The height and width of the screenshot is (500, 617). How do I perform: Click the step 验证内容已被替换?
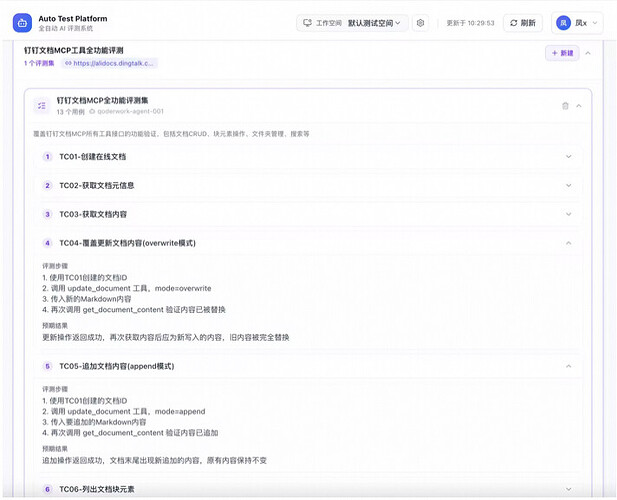[196, 310]
